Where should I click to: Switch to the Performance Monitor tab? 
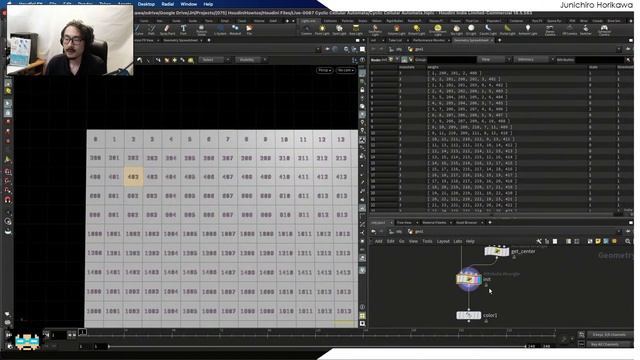428,40
